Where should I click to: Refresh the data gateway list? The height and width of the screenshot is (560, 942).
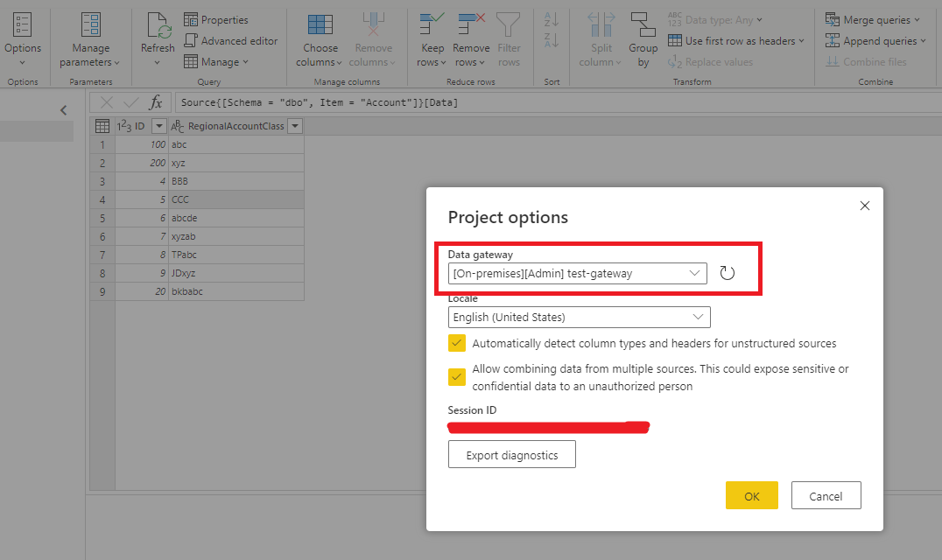[727, 273]
